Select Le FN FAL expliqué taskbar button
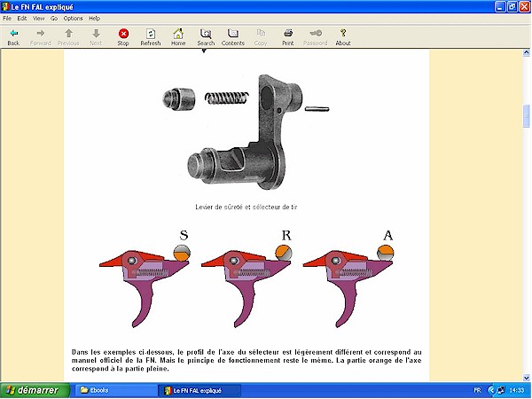The image size is (532, 399). point(199,390)
